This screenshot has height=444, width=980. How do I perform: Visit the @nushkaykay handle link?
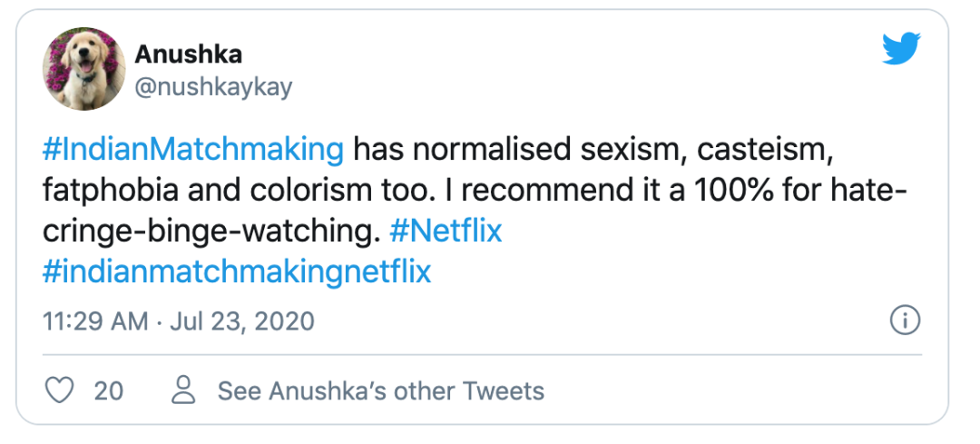pyautogui.click(x=213, y=87)
